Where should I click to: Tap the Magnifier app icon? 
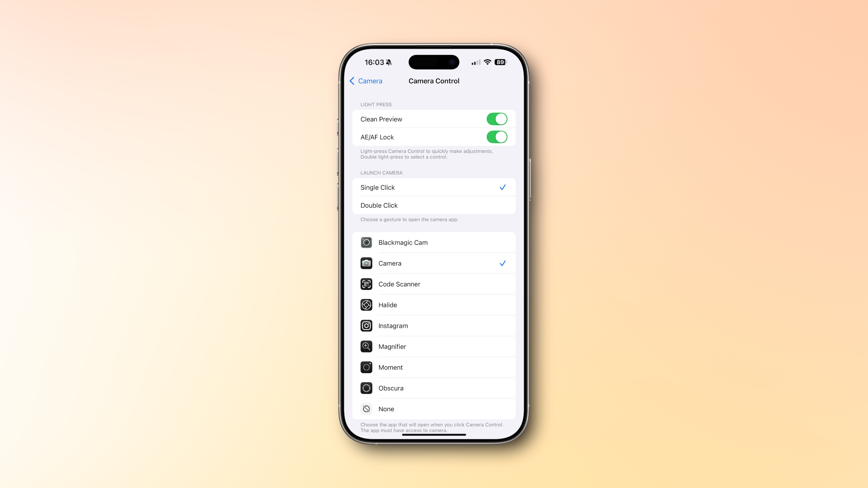pyautogui.click(x=366, y=346)
